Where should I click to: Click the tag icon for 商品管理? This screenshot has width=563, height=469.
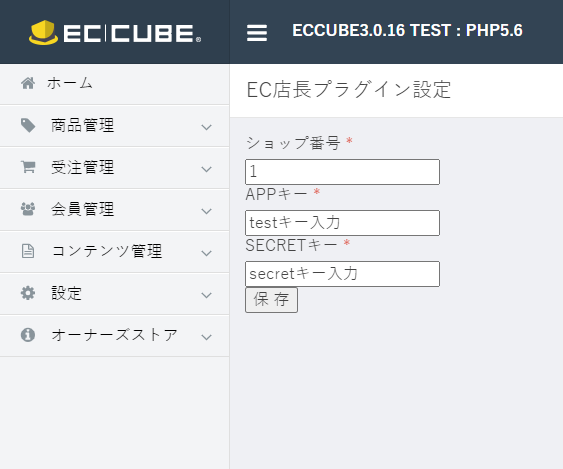(28, 125)
